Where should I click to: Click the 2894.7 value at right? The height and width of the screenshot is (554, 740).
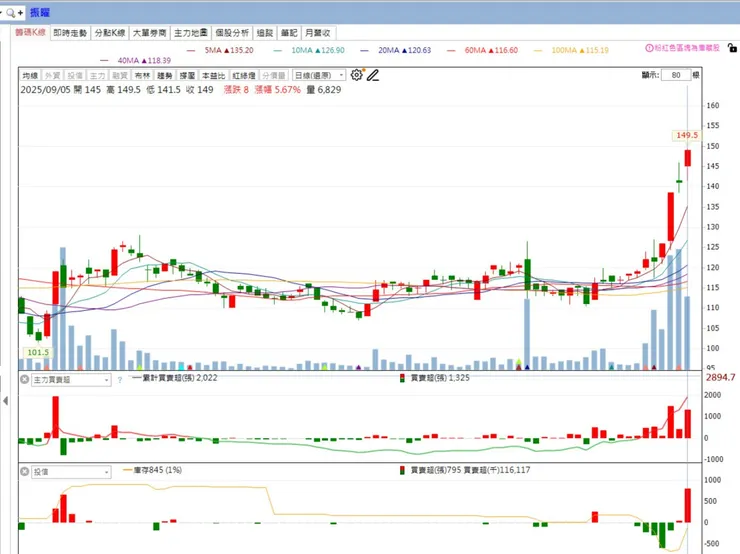pos(720,377)
